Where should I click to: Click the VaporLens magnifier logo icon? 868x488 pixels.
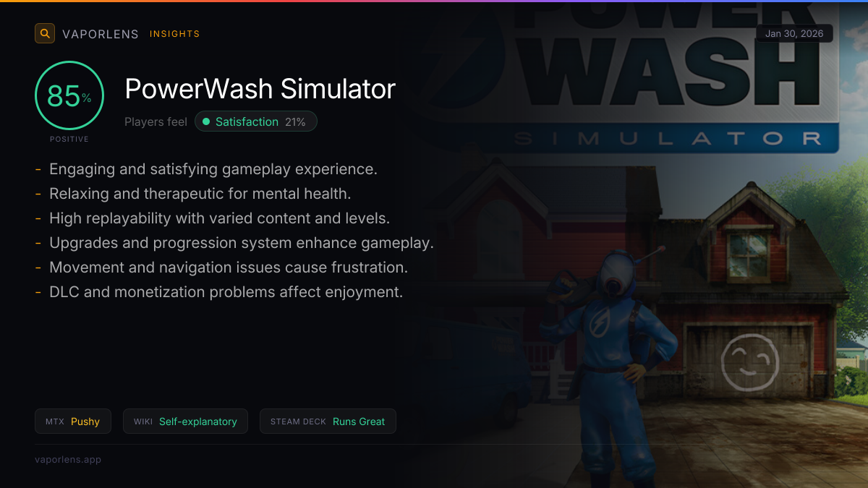[x=45, y=33]
